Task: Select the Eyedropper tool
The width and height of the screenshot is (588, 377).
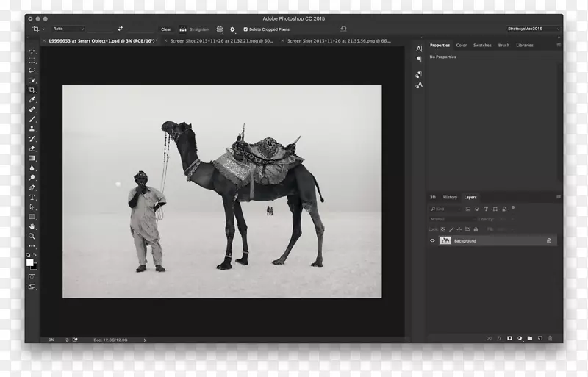Action: pos(32,99)
